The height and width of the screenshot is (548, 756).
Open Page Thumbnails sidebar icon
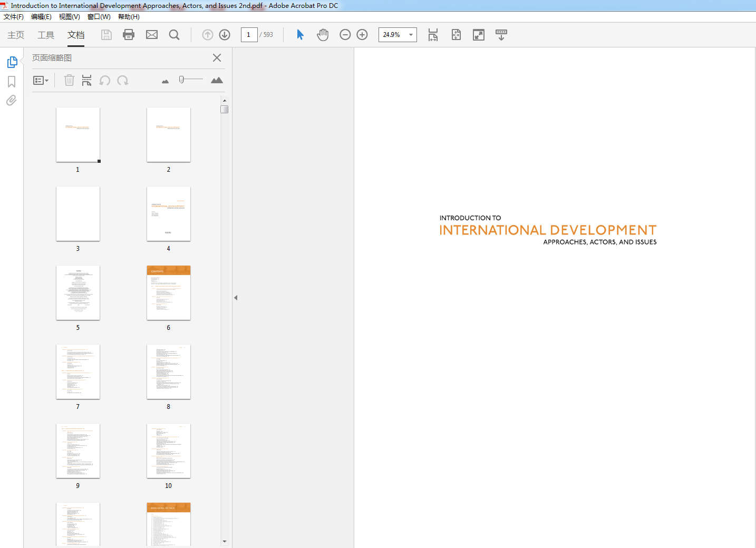12,62
